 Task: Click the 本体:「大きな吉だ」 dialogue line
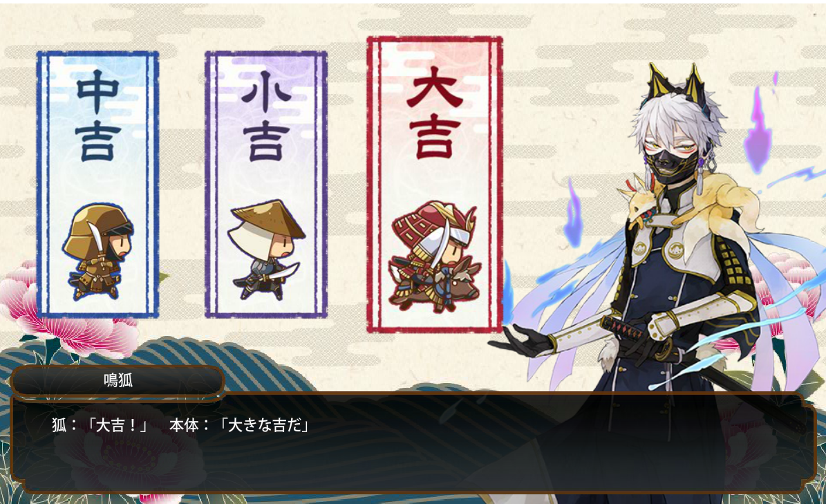pos(240,425)
